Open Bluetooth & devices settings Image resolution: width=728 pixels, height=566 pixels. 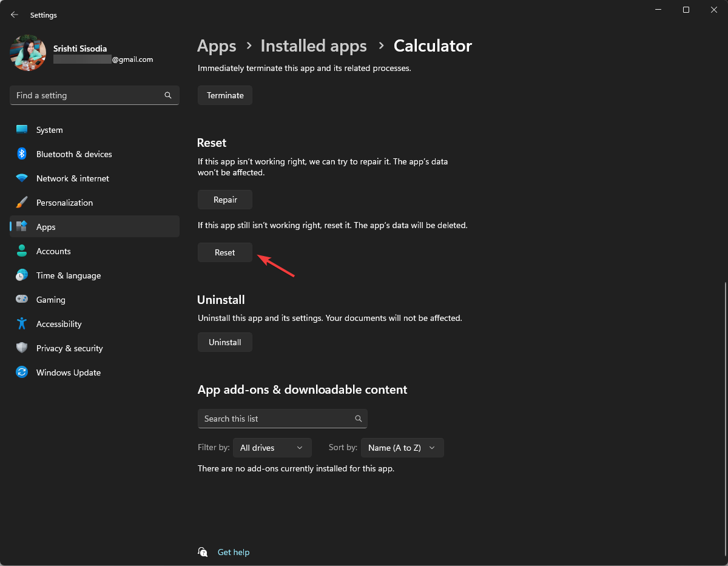coord(95,154)
